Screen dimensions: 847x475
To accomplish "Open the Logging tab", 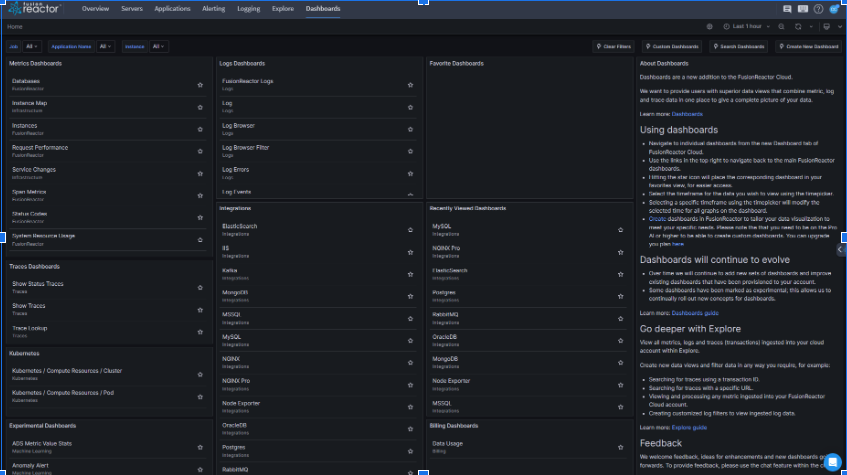I will click(x=248, y=9).
